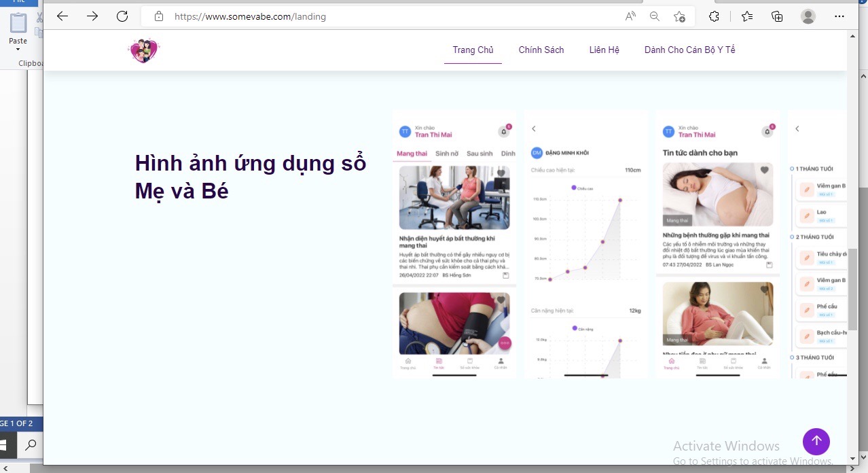Open the Liên Hệ navigation item
This screenshot has width=868, height=473.
point(604,50)
